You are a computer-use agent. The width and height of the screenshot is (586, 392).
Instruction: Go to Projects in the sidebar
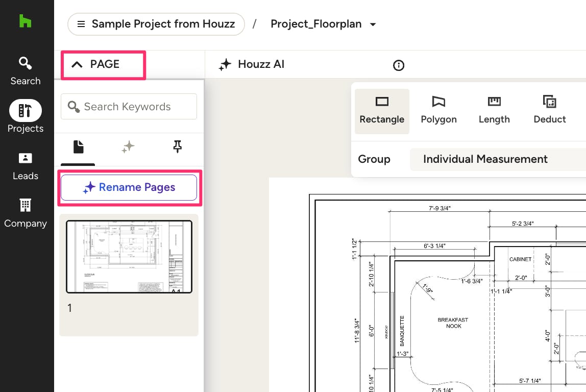pos(26,116)
